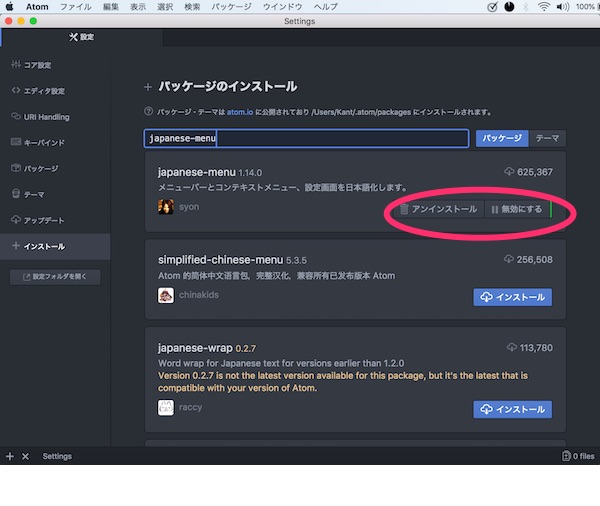Open the 編集 menu
Screen dimensions: 600x506
[x=111, y=7]
